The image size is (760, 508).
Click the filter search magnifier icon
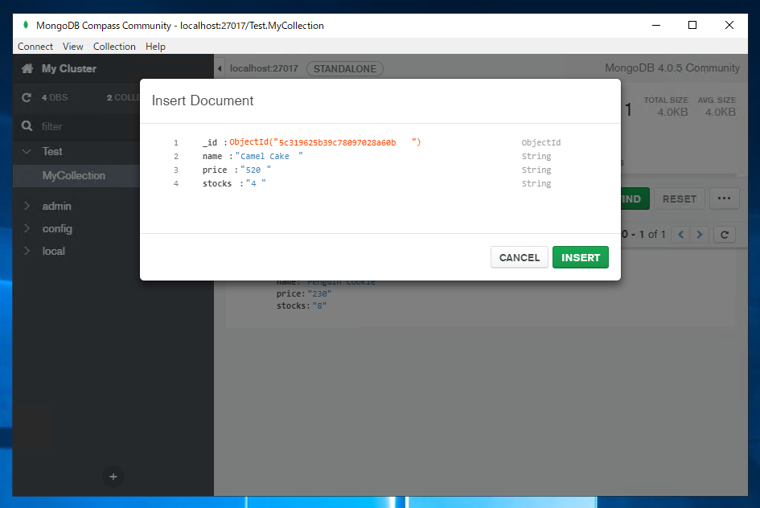coord(27,126)
